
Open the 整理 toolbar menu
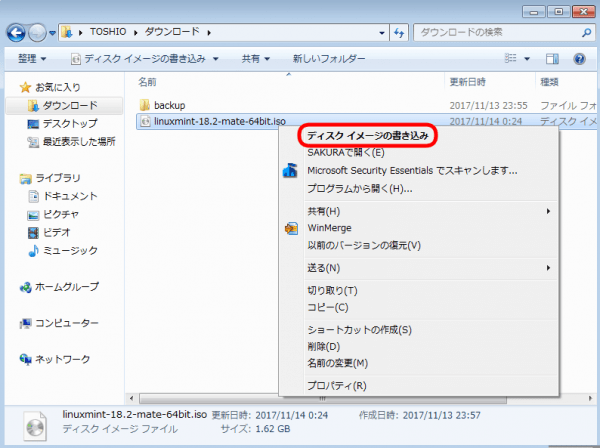click(32, 59)
